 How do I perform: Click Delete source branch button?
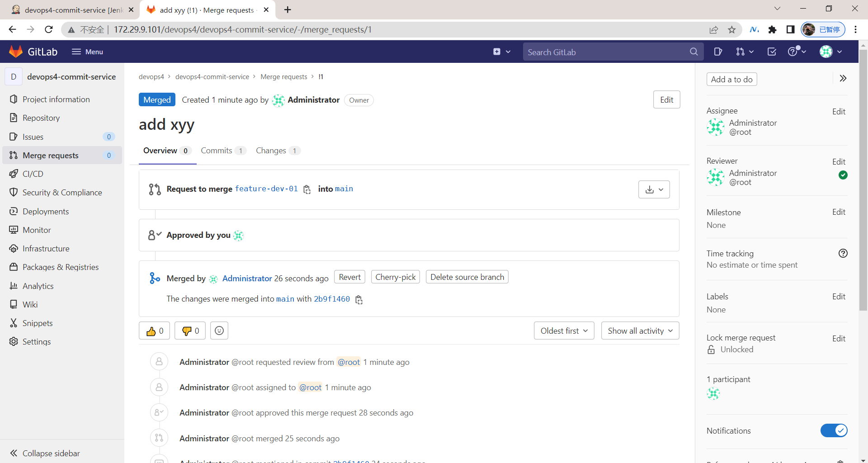[x=467, y=277]
